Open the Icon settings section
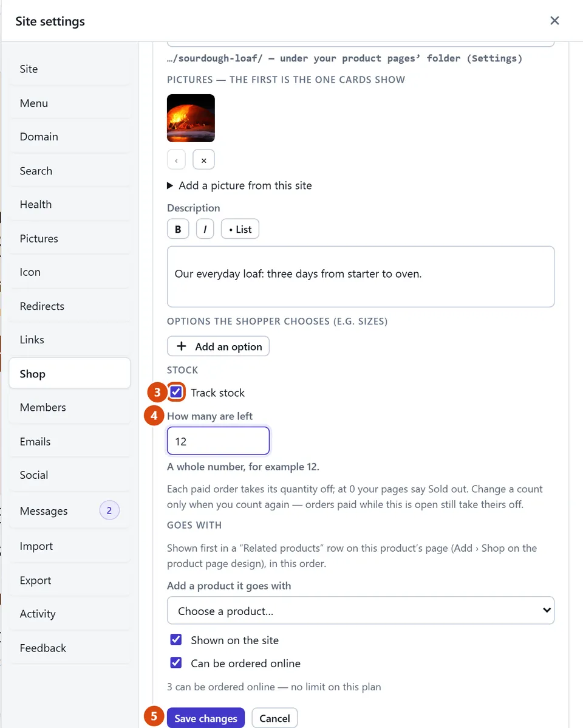583x728 pixels. (70, 272)
